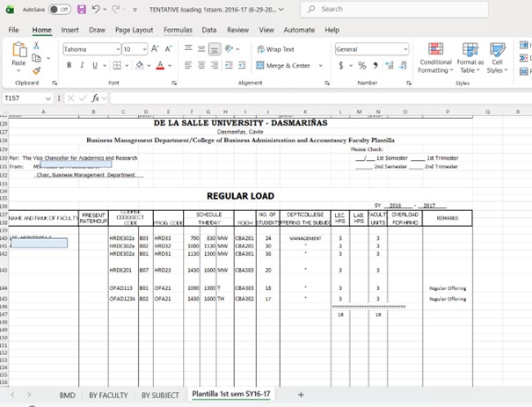This screenshot has width=532, height=407.
Task: Click the Copy icon
Action: [36, 58]
